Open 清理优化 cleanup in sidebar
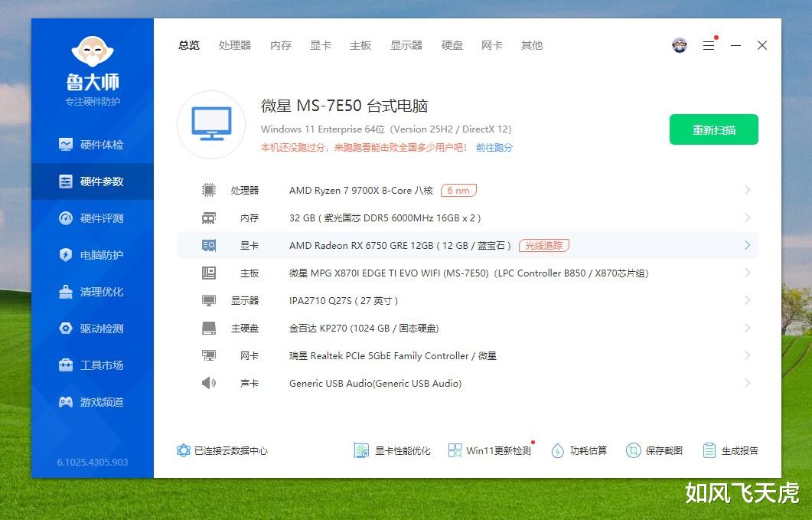Viewport: 812px width, 520px height. [92, 292]
